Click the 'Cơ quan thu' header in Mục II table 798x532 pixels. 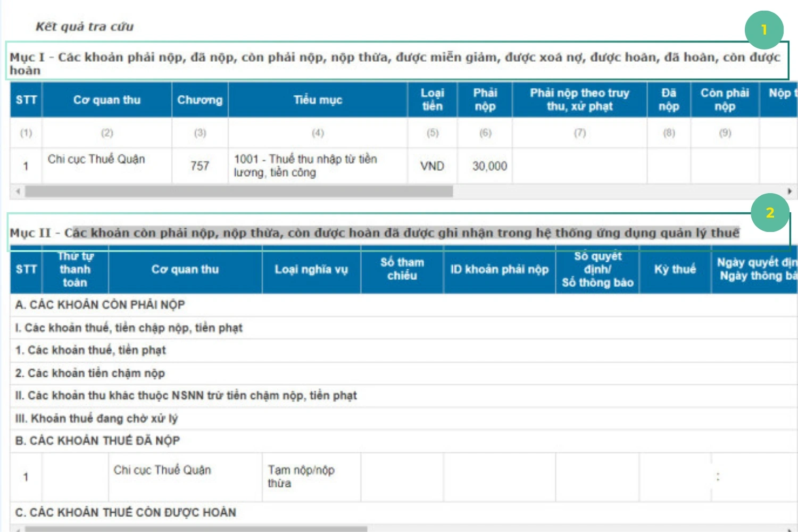coord(185,269)
